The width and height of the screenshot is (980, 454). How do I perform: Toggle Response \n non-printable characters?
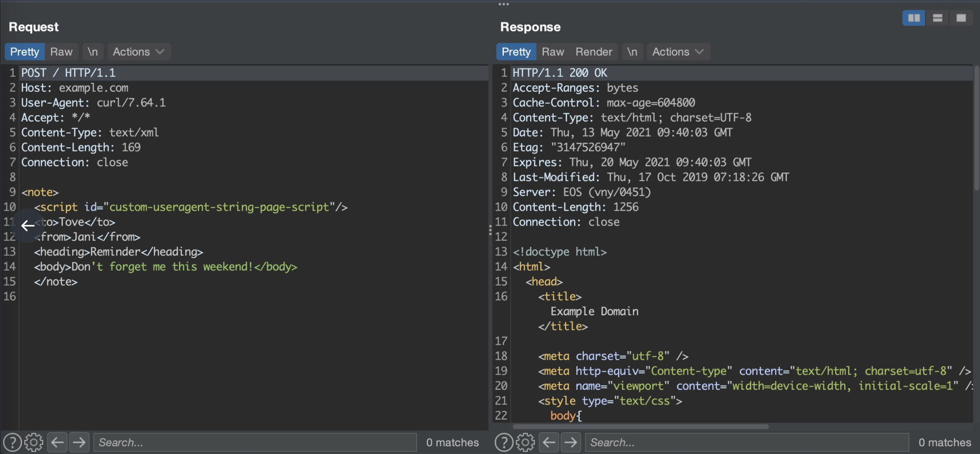pos(632,52)
